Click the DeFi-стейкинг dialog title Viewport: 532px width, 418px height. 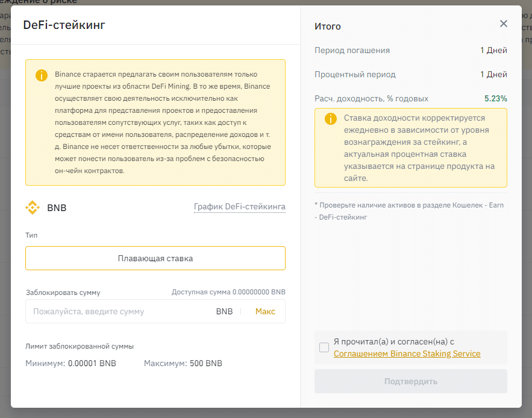point(64,25)
